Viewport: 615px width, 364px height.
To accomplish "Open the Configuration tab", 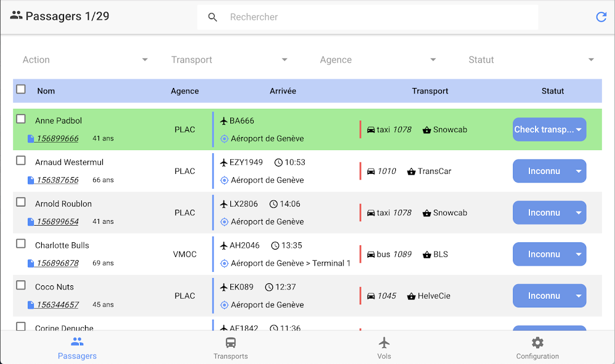I will pyautogui.click(x=537, y=348).
